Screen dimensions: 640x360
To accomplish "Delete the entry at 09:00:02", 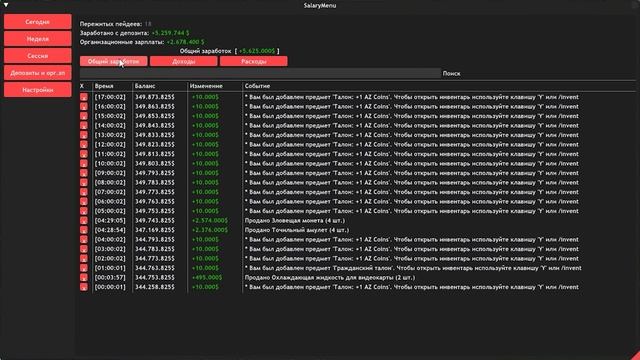I will [x=84, y=173].
